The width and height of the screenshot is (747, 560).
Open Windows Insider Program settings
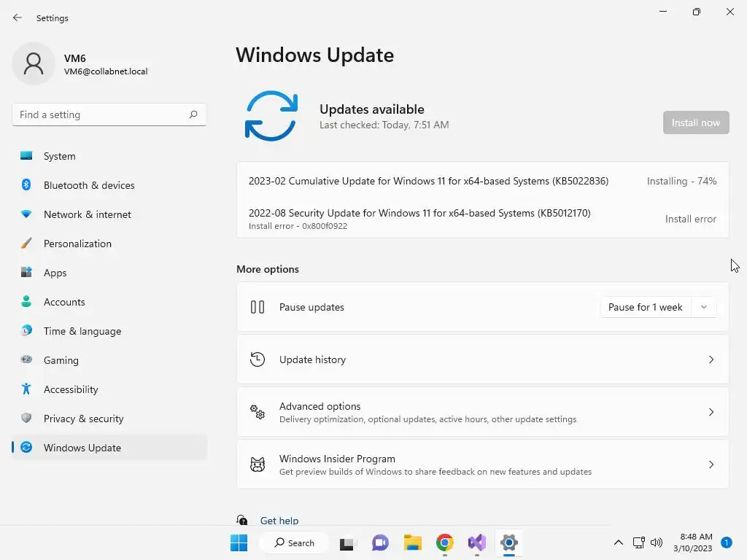click(x=483, y=464)
